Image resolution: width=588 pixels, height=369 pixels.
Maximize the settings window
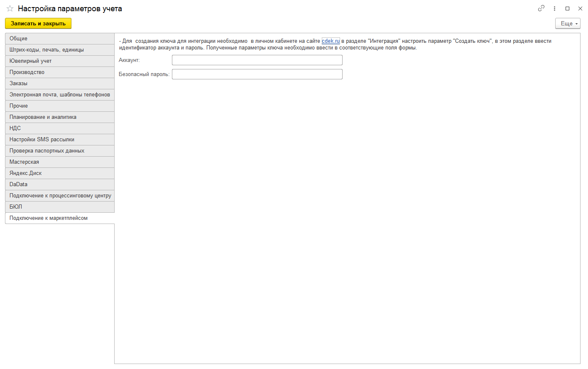click(x=567, y=8)
